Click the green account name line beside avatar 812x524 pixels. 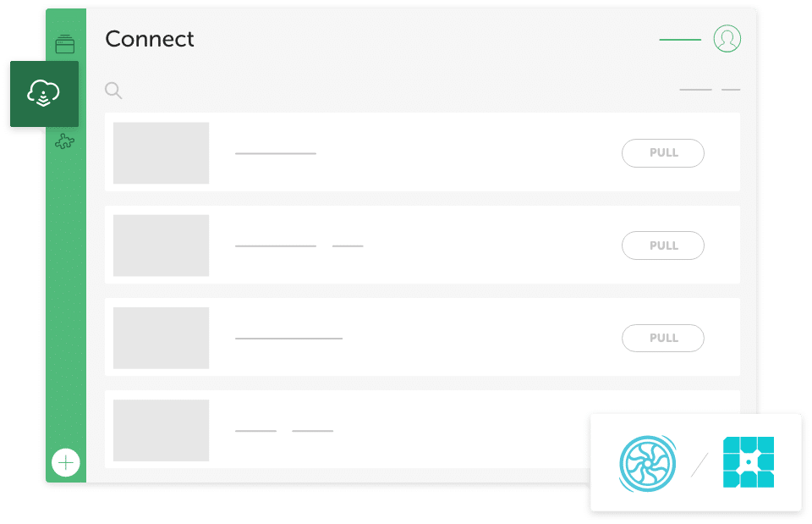click(x=680, y=40)
